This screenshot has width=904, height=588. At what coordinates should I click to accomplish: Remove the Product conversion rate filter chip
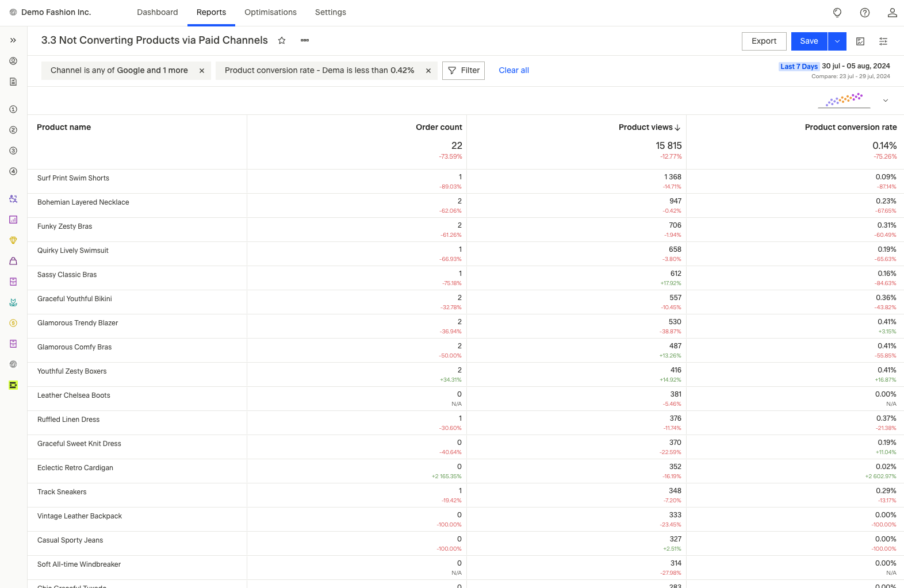click(428, 71)
